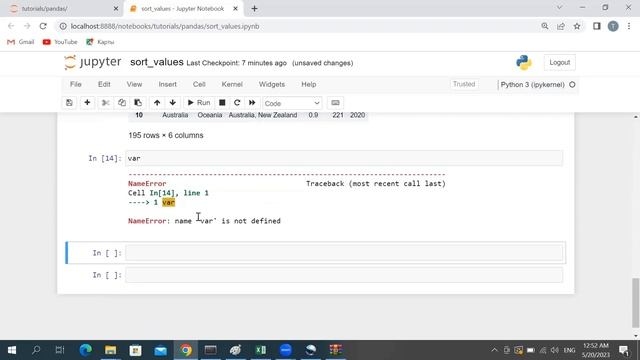Open a new browser tab
This screenshot has width=640, height=360.
coord(254,9)
